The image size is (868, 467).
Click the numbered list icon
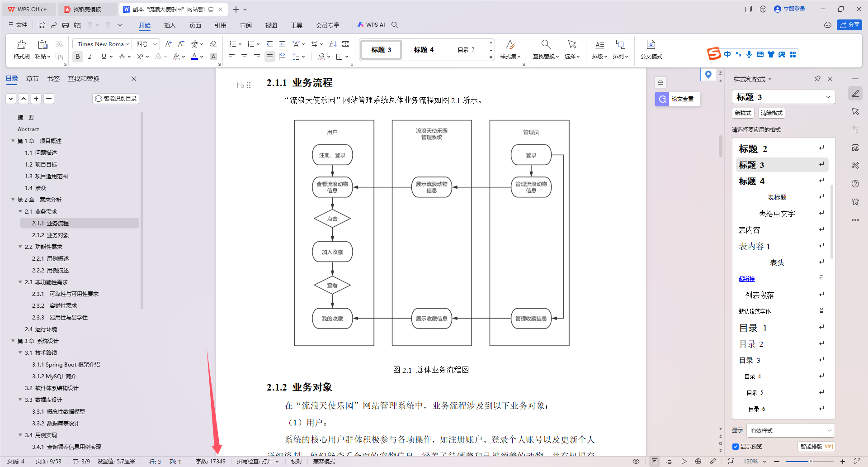251,44
